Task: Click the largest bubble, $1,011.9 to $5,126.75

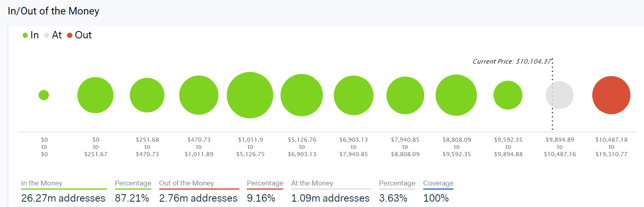Action: 250,95
